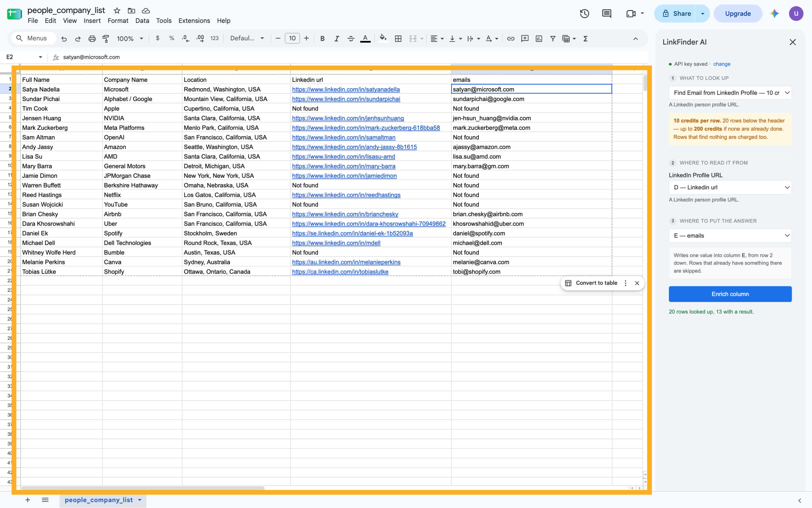Viewport: 812px width, 508px height.
Task: Open the all sheets list icon
Action: tap(45, 500)
